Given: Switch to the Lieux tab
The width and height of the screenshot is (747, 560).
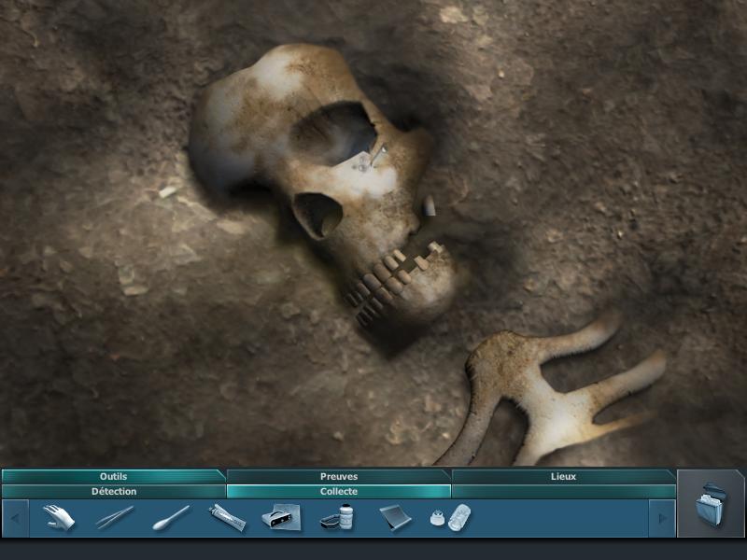Looking at the screenshot, I should pyautogui.click(x=563, y=476).
